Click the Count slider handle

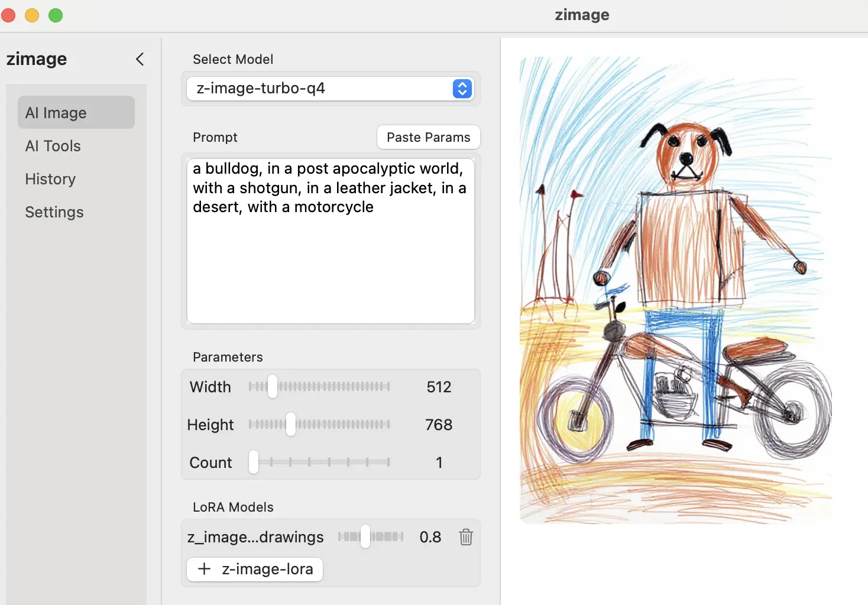pyautogui.click(x=254, y=462)
